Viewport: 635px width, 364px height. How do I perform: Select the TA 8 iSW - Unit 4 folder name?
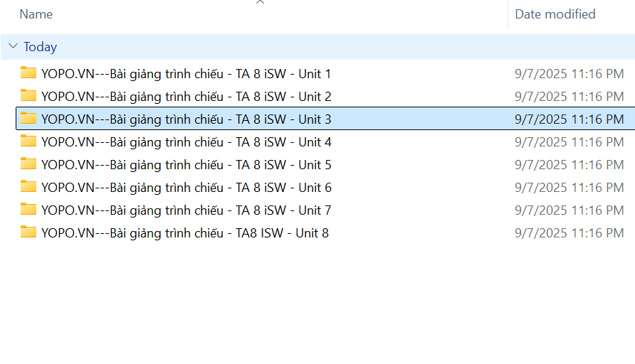186,142
